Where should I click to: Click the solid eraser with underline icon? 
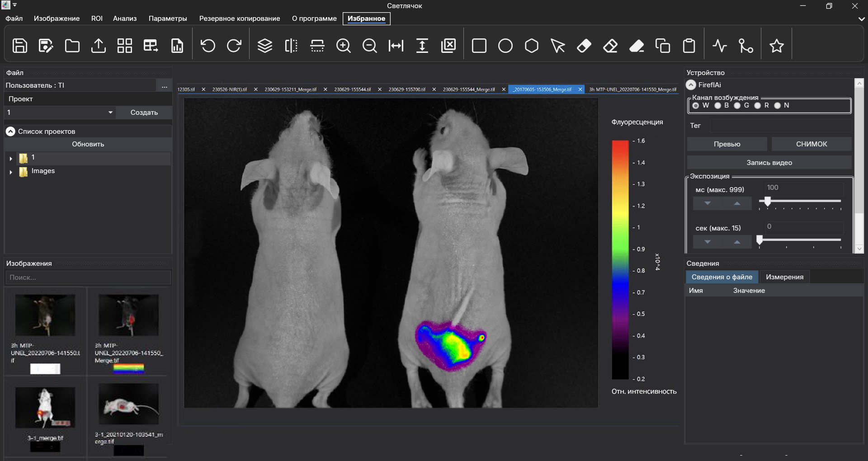(x=637, y=46)
